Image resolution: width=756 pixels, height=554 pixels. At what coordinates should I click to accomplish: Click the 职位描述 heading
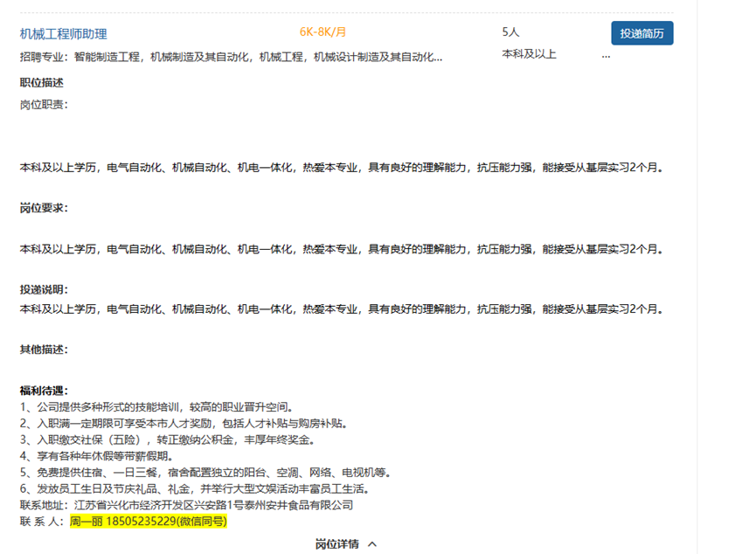click(x=42, y=83)
